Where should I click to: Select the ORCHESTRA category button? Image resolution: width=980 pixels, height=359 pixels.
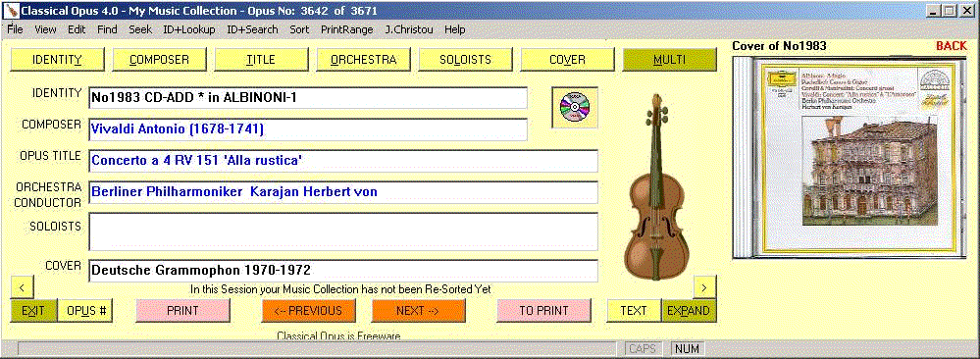[364, 60]
